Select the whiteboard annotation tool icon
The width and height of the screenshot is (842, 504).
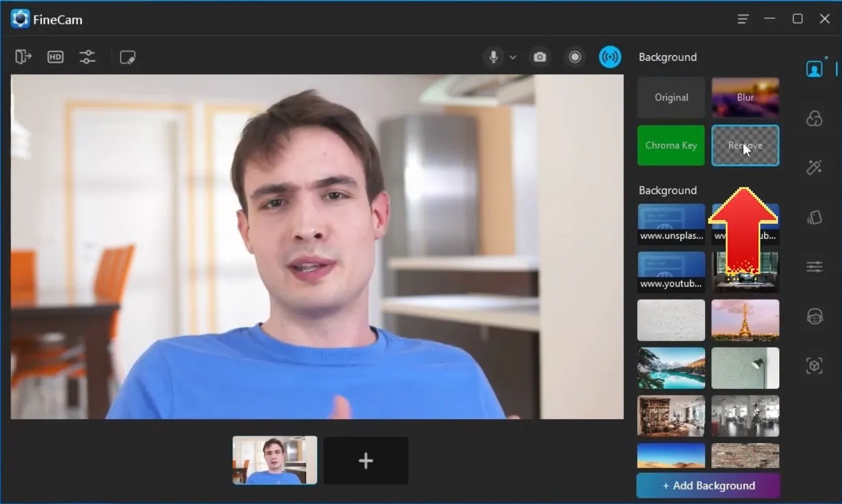(128, 57)
